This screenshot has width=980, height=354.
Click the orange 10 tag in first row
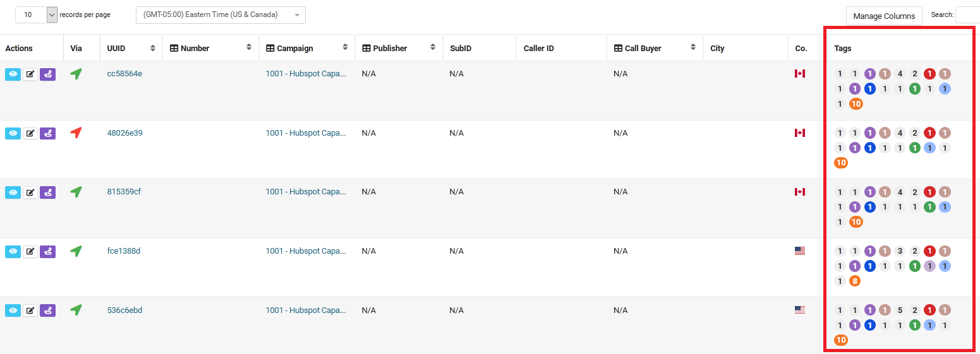click(x=856, y=104)
